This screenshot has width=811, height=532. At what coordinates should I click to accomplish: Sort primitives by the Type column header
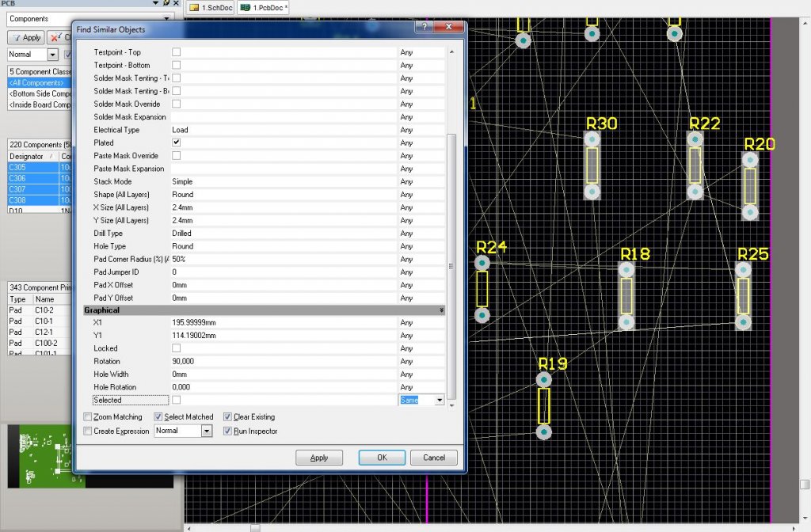pyautogui.click(x=20, y=299)
